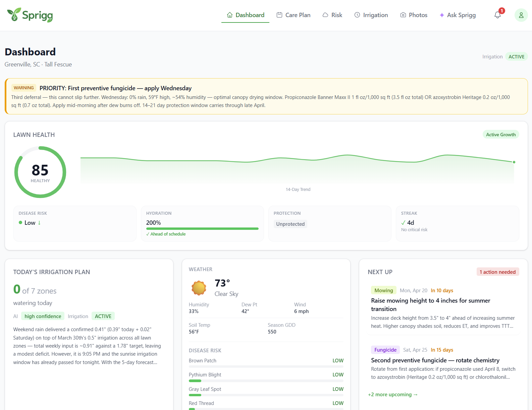Open notifications bell icon

click(498, 15)
